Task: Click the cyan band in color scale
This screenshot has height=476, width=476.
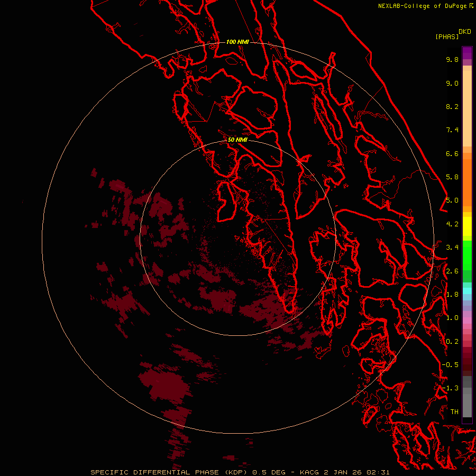Action: tap(467, 290)
